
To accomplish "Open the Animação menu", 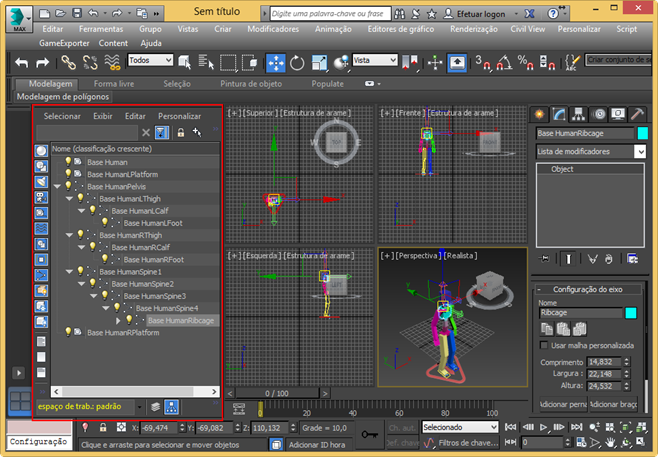I will click(x=333, y=29).
